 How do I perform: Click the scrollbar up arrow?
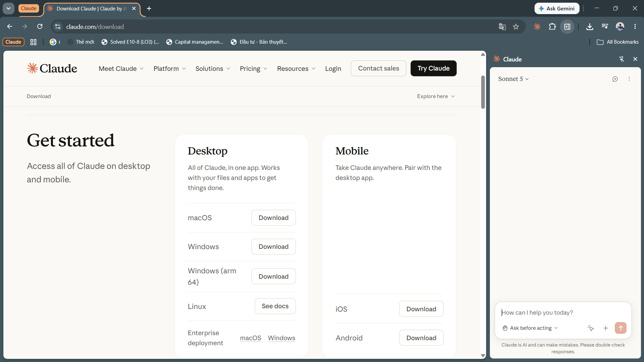click(483, 54)
